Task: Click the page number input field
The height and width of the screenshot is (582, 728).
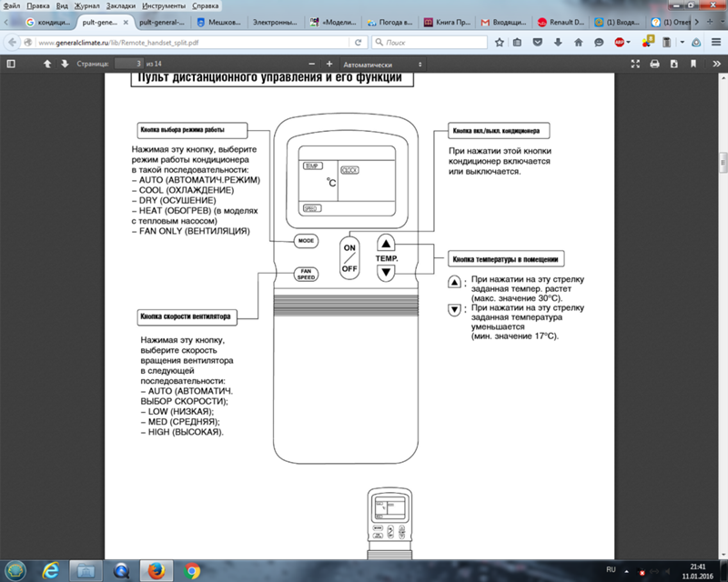Action: click(x=129, y=64)
